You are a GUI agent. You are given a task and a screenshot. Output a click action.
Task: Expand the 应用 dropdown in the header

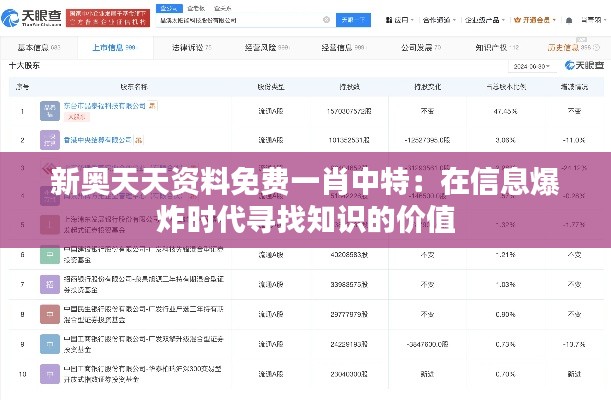(x=399, y=20)
